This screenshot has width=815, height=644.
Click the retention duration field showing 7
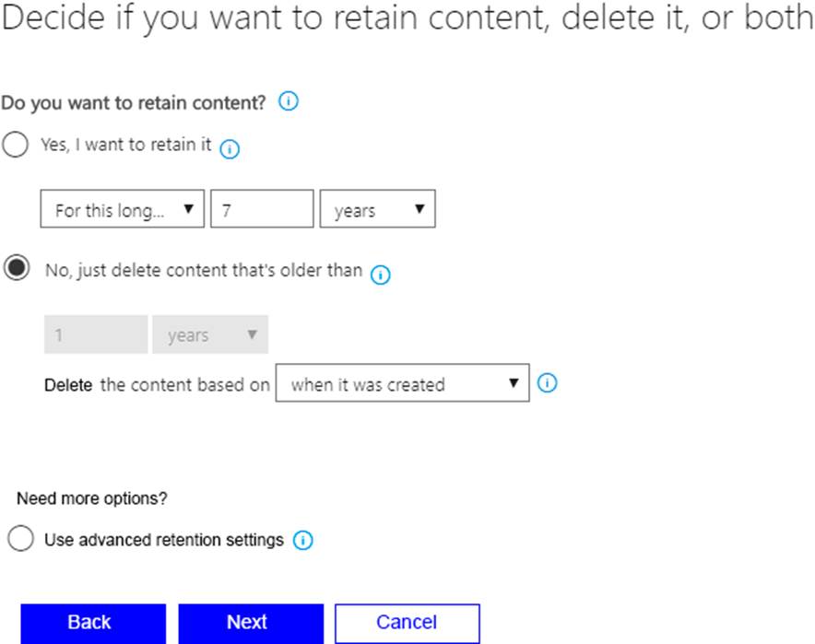[262, 209]
